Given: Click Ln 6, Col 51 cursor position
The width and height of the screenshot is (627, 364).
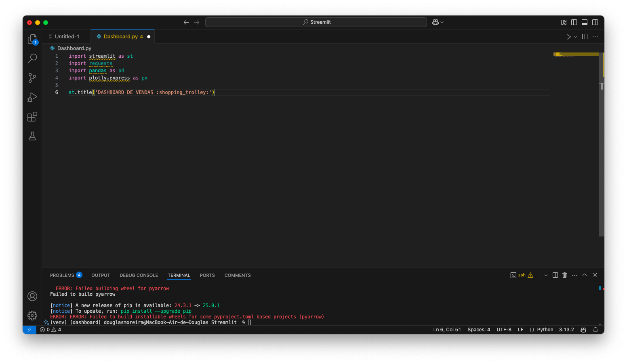Looking at the screenshot, I should 447,330.
